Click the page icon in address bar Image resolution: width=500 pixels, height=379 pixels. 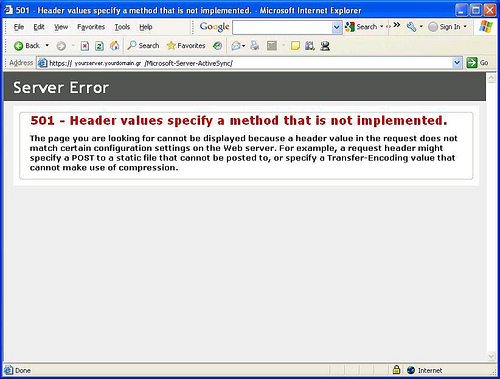[x=42, y=63]
